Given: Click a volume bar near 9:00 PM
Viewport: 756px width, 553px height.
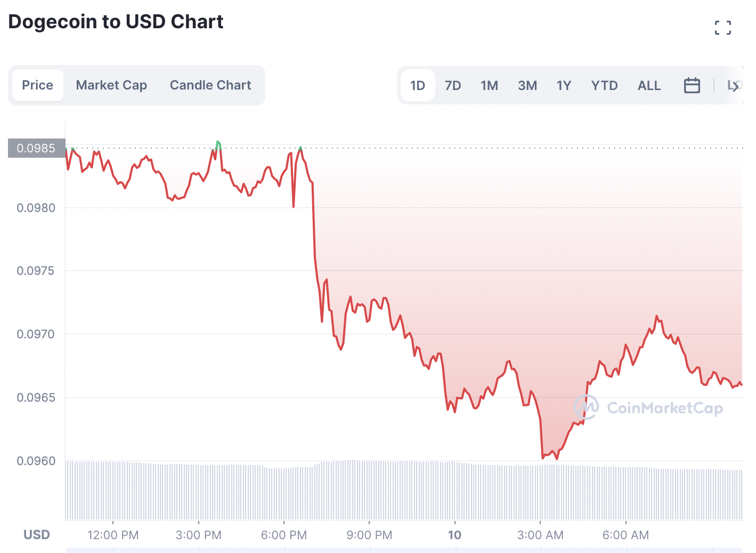Looking at the screenshot, I should (x=369, y=490).
